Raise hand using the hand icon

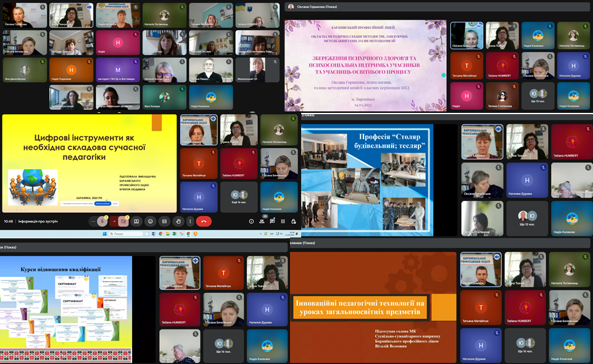[x=177, y=221]
